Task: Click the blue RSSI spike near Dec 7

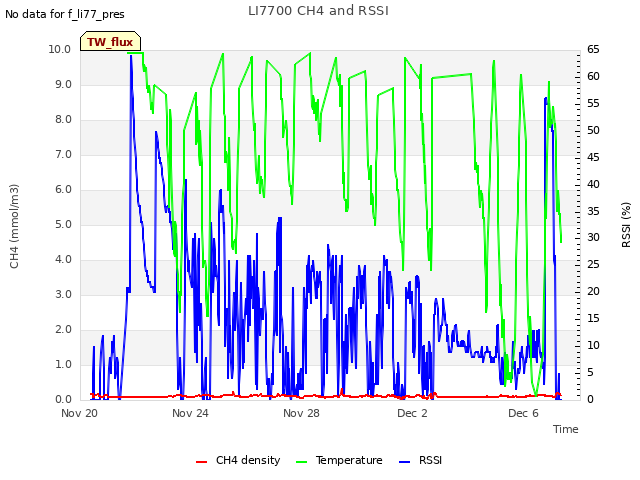Action: [x=546, y=99]
